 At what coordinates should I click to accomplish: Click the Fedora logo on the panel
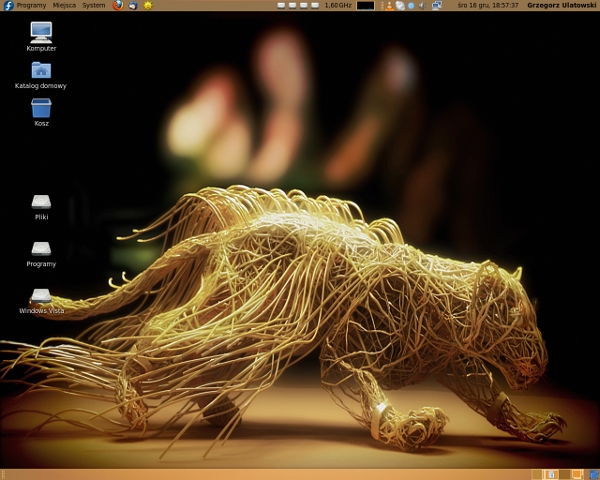pos(8,5)
